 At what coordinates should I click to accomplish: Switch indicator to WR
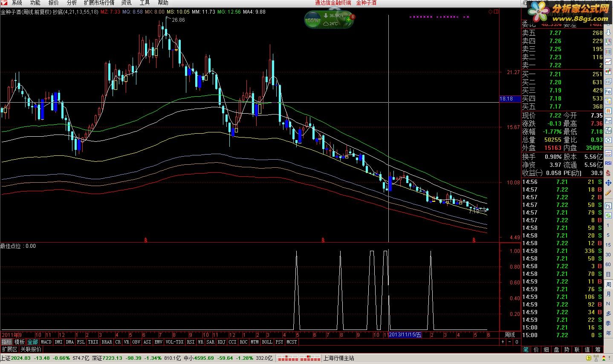[200, 342]
